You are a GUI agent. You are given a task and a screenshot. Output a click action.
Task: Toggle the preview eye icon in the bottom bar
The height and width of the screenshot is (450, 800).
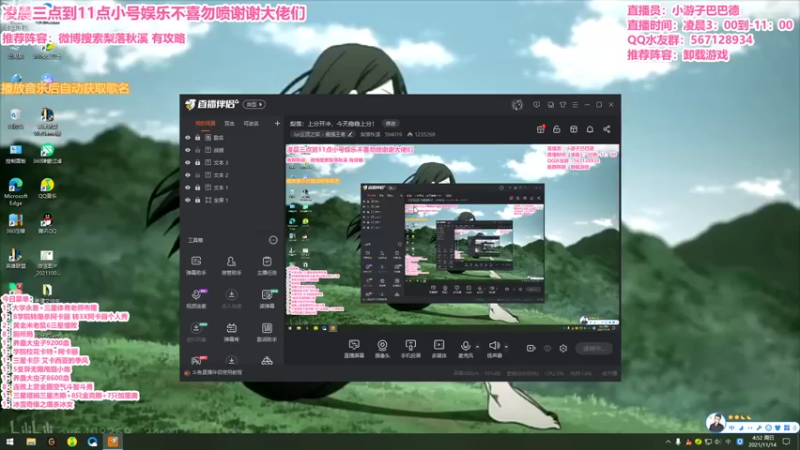547,348
